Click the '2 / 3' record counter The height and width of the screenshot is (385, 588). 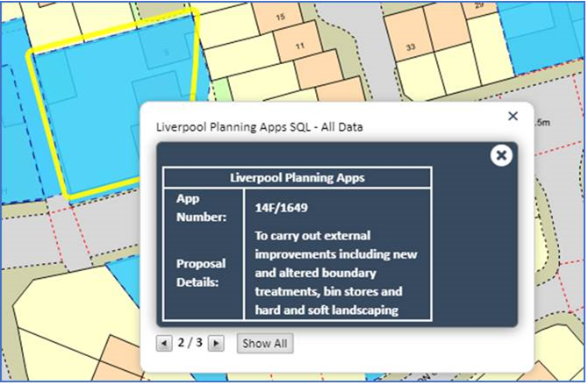(x=190, y=343)
